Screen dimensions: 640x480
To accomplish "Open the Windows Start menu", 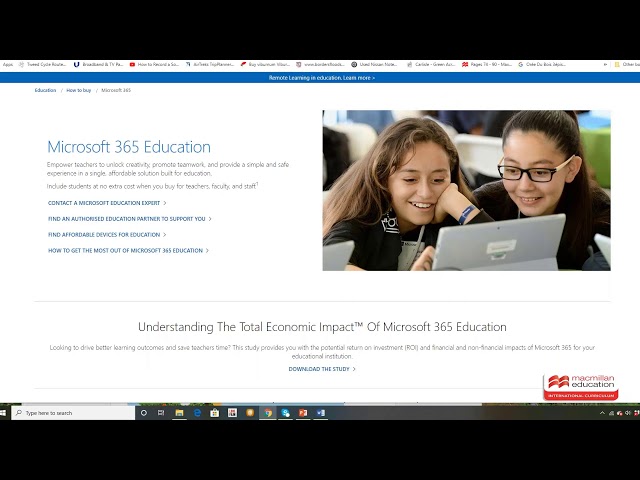I will 3,413.
